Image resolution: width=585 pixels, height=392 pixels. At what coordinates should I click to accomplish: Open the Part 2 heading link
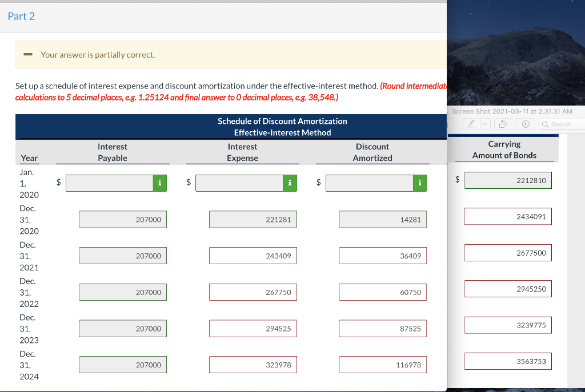[x=21, y=16]
